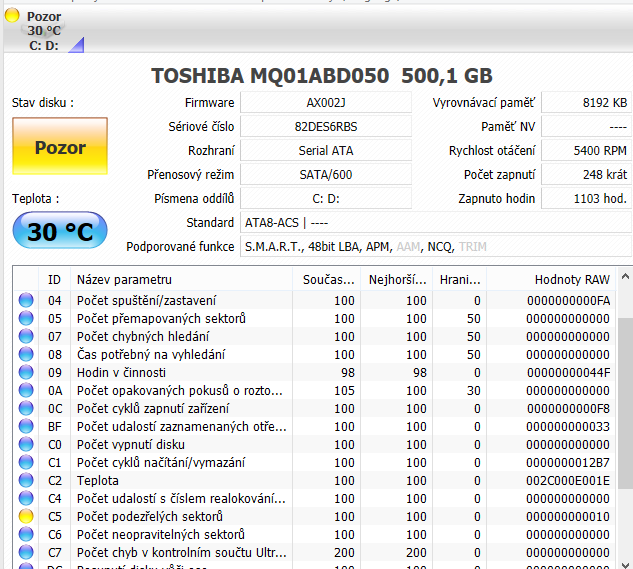Click the yellow warning icon for ID C5
633x569 pixels.
(x=26, y=516)
